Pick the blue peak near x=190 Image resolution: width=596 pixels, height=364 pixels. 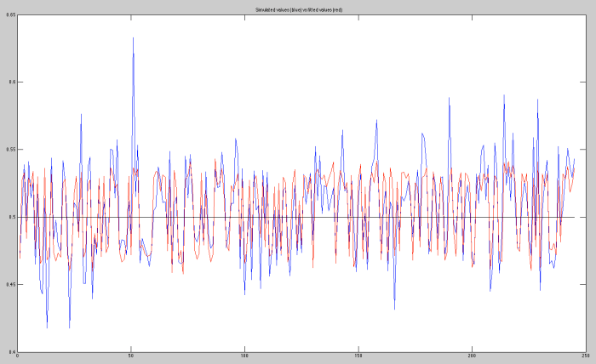tap(449, 99)
